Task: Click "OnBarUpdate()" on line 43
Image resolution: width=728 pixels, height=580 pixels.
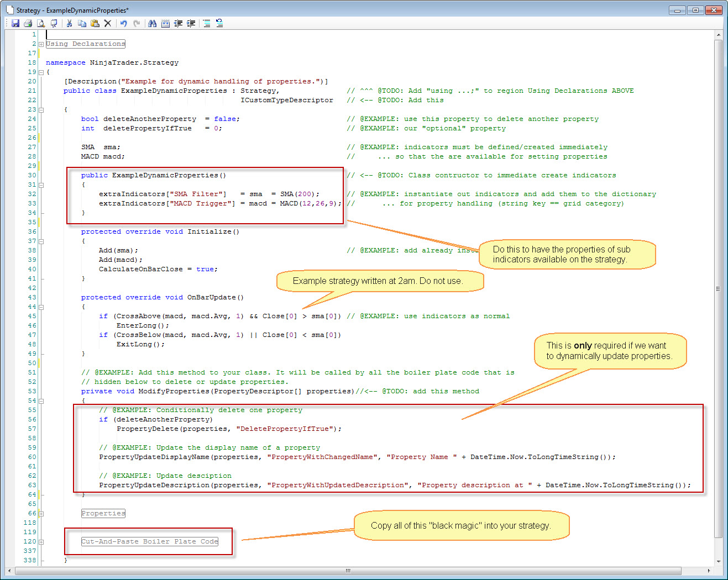Action: pyautogui.click(x=216, y=297)
